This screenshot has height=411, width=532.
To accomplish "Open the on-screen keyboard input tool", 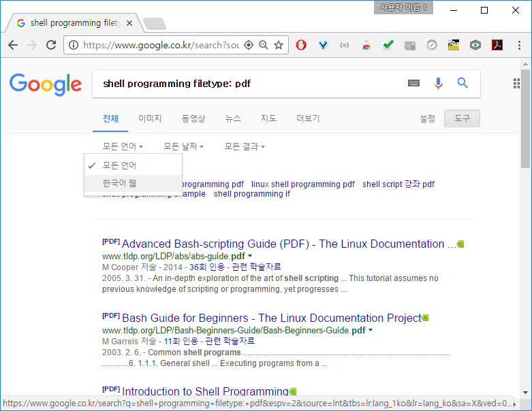I will [413, 83].
